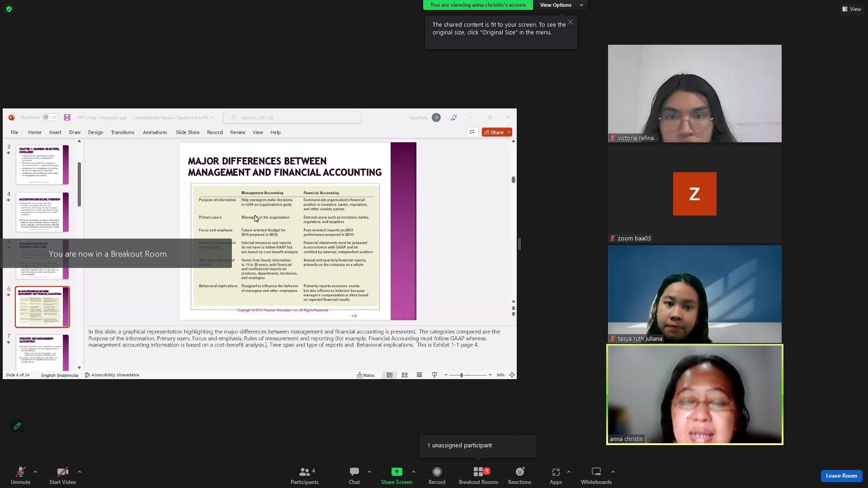
Task: Expand chat options arrow
Action: [x=369, y=472]
